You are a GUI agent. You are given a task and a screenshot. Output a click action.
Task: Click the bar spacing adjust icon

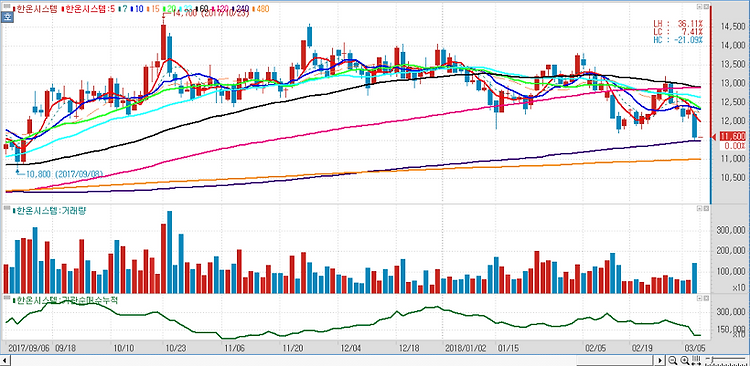click(x=696, y=360)
